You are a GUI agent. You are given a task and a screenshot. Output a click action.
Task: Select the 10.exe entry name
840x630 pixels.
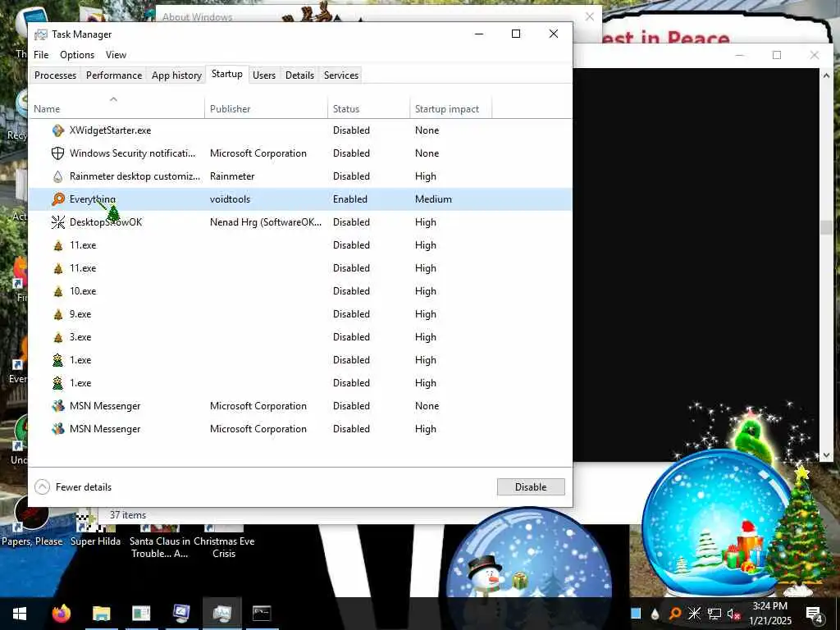coord(83,291)
